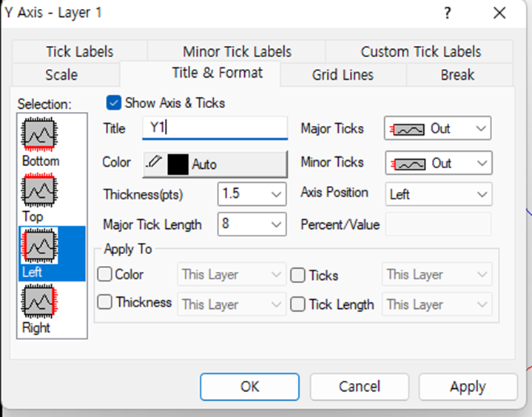This screenshot has width=532, height=417.
Task: Open Tick Length This Layer dropdown
Action: (437, 304)
